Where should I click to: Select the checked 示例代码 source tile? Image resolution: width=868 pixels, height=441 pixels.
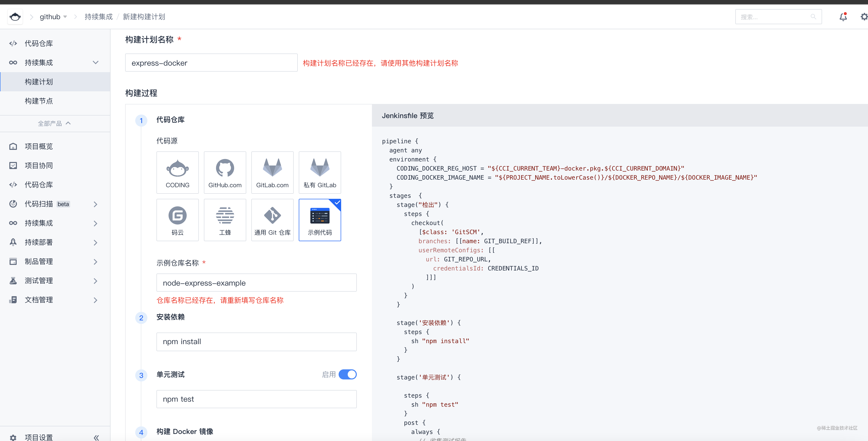click(320, 220)
